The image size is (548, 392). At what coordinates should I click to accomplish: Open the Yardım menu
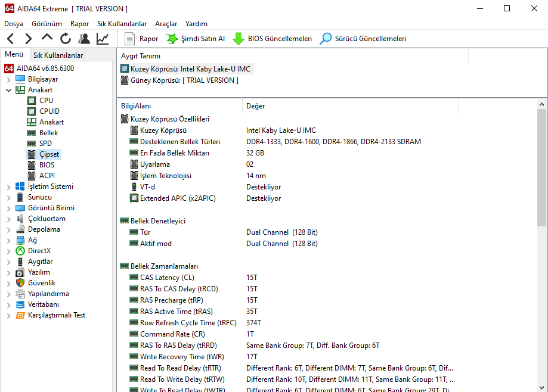[196, 24]
